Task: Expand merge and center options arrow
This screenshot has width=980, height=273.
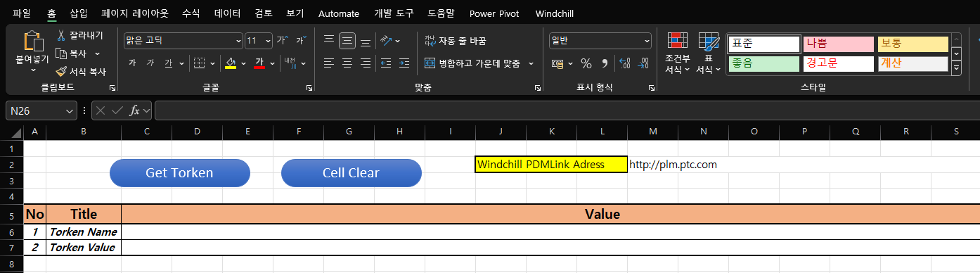Action: tap(531, 63)
